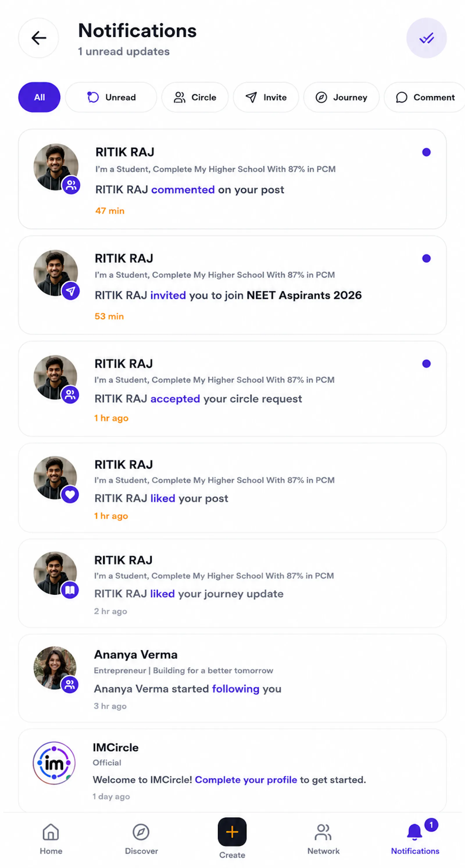This screenshot has height=868, width=465.
Task: Tap the Notifications bell icon
Action: 414,832
